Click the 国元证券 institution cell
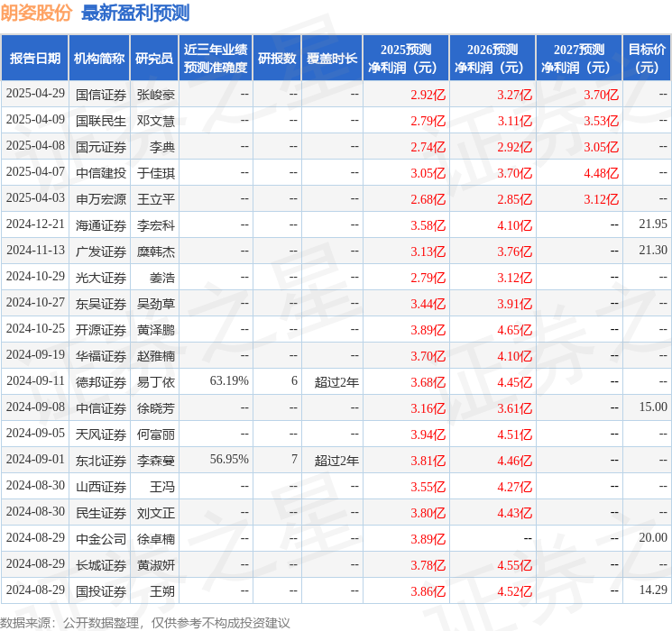The height and width of the screenshot is (631, 672). pos(101,147)
